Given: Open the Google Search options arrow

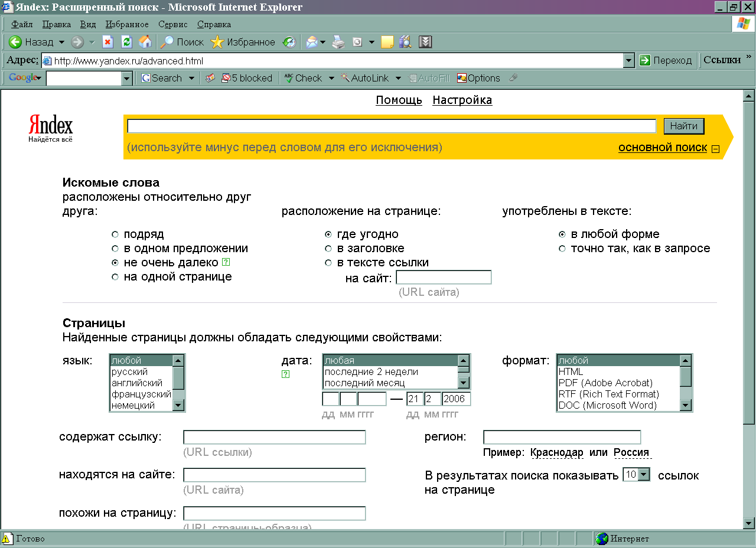Looking at the screenshot, I should 191,78.
